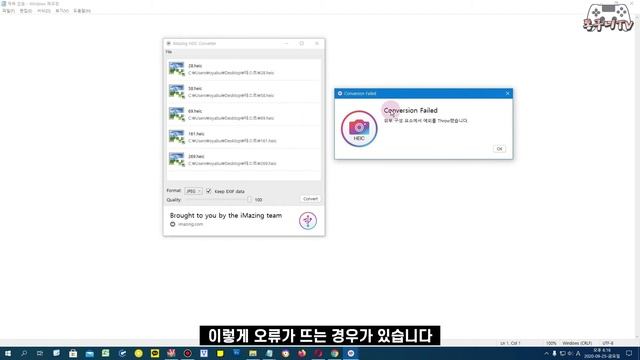
Task: Open the Action Center notification icon
Action: [x=629, y=353]
